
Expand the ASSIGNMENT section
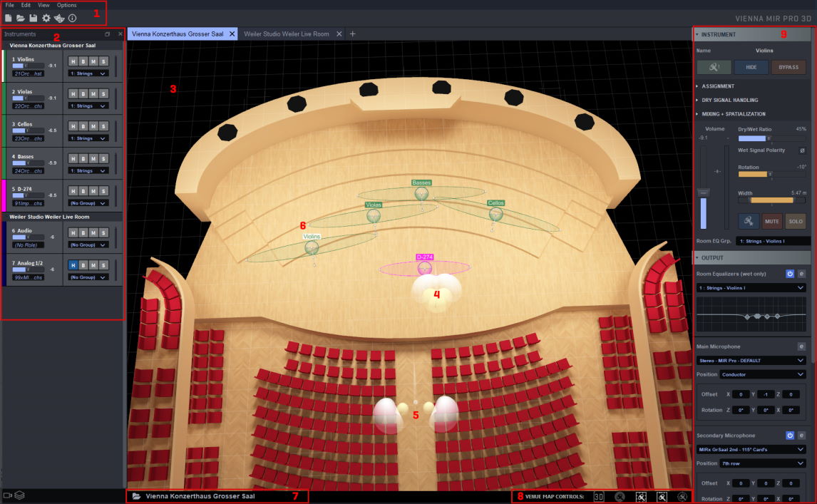coord(717,86)
